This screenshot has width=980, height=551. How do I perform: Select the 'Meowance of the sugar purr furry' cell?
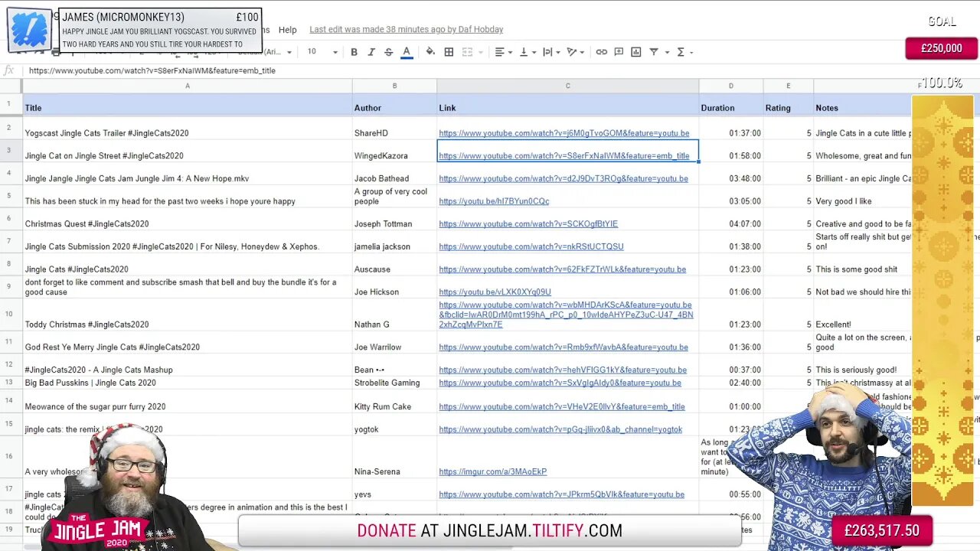click(188, 401)
